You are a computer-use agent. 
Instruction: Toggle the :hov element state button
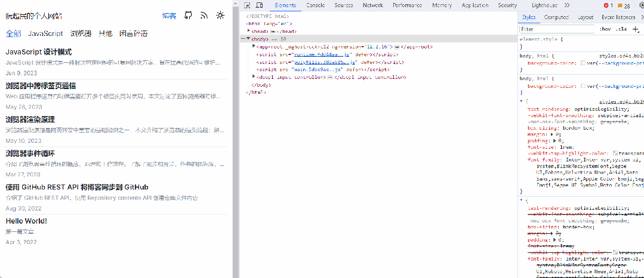605,29
